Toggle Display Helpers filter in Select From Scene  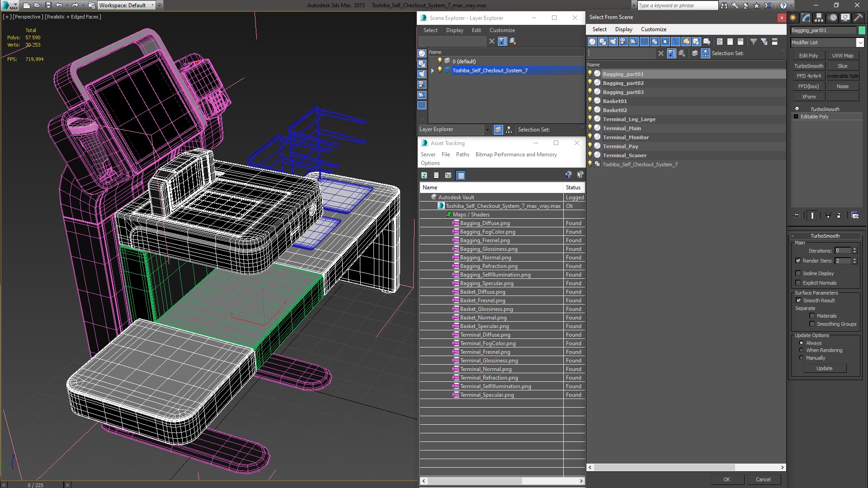click(x=634, y=42)
